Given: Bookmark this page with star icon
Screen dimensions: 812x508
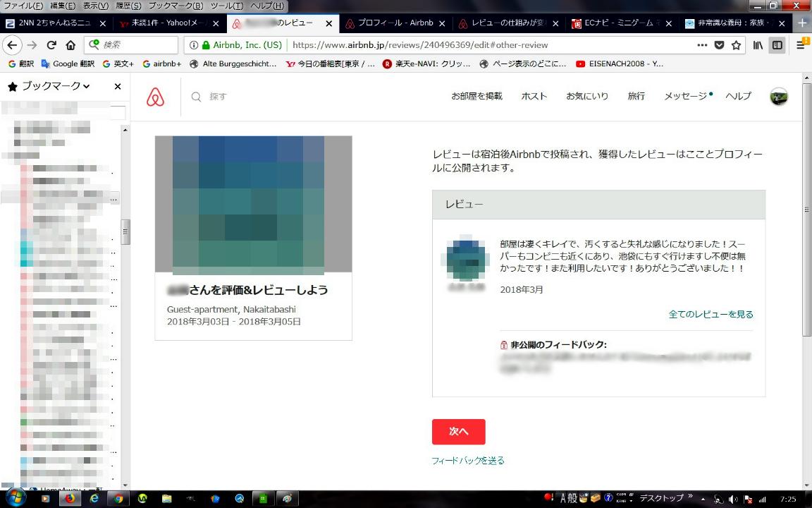Looking at the screenshot, I should 737,45.
